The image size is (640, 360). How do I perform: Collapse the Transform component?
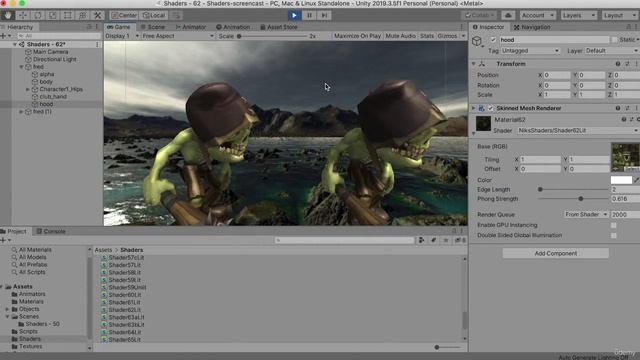tap(474, 64)
